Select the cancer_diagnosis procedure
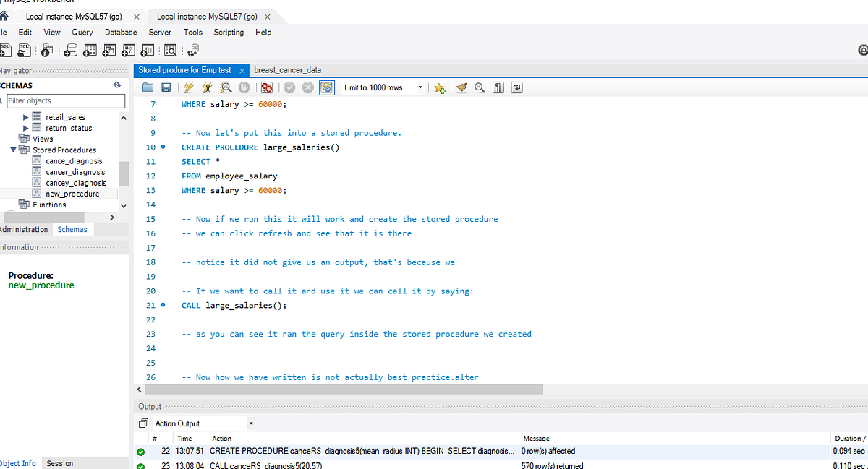This screenshot has height=469, width=868. [x=75, y=172]
